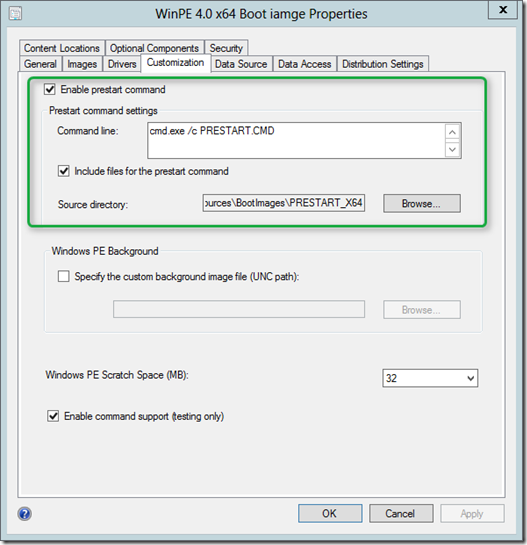The image size is (527, 545).
Task: Switch to the Images tab
Action: click(x=82, y=64)
